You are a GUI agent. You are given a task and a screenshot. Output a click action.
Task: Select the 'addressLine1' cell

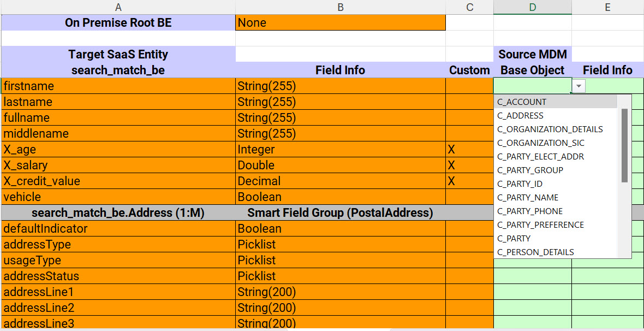point(118,292)
